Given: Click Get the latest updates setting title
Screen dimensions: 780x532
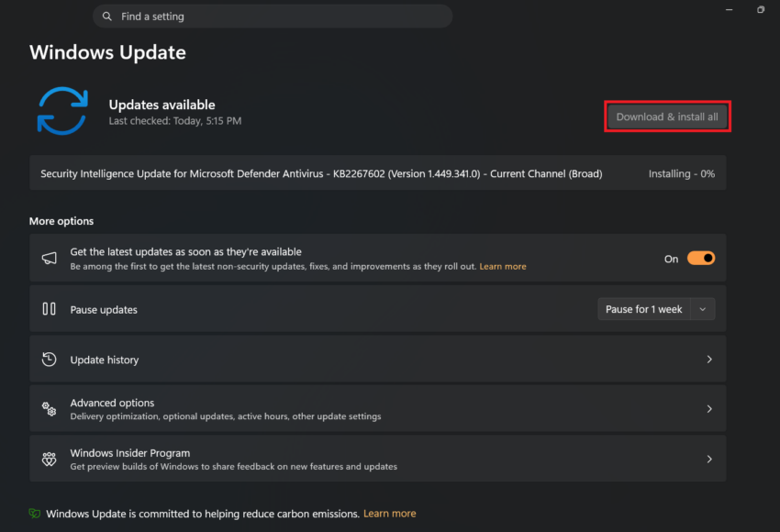Looking at the screenshot, I should pos(185,251).
